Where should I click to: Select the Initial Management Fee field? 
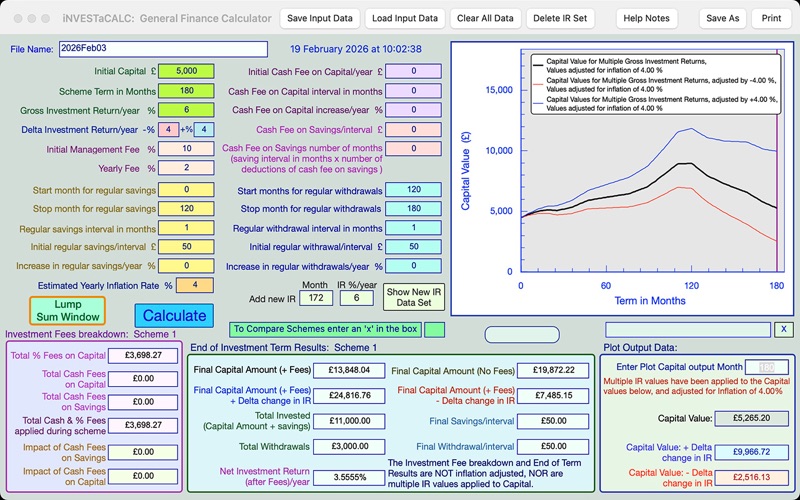[x=186, y=148]
